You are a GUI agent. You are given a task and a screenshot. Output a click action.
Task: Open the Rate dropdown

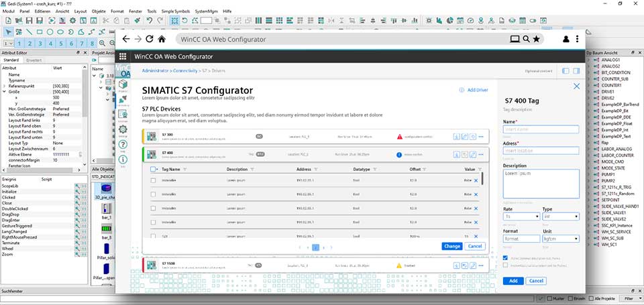point(521,217)
